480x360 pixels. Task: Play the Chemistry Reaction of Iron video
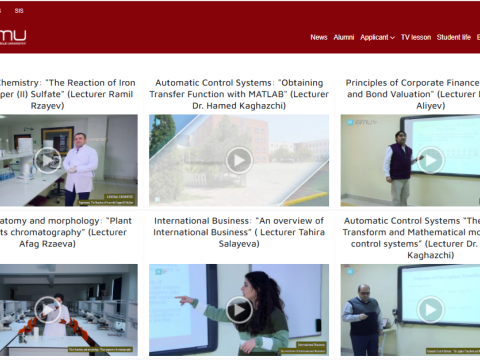click(48, 160)
